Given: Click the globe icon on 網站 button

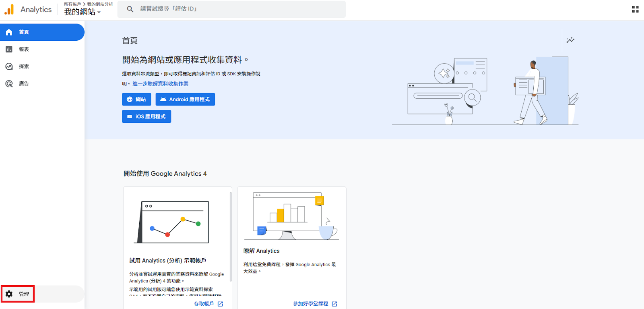Looking at the screenshot, I should 130,100.
